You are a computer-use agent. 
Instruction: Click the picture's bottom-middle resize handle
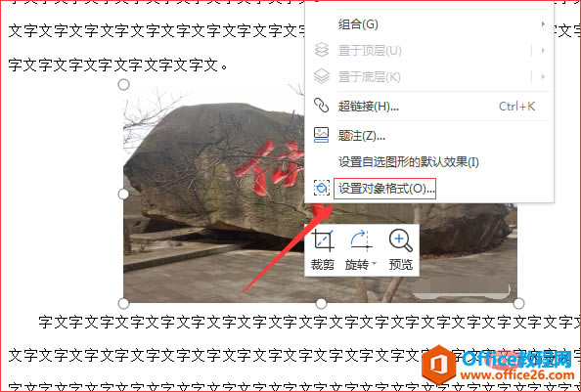321,304
